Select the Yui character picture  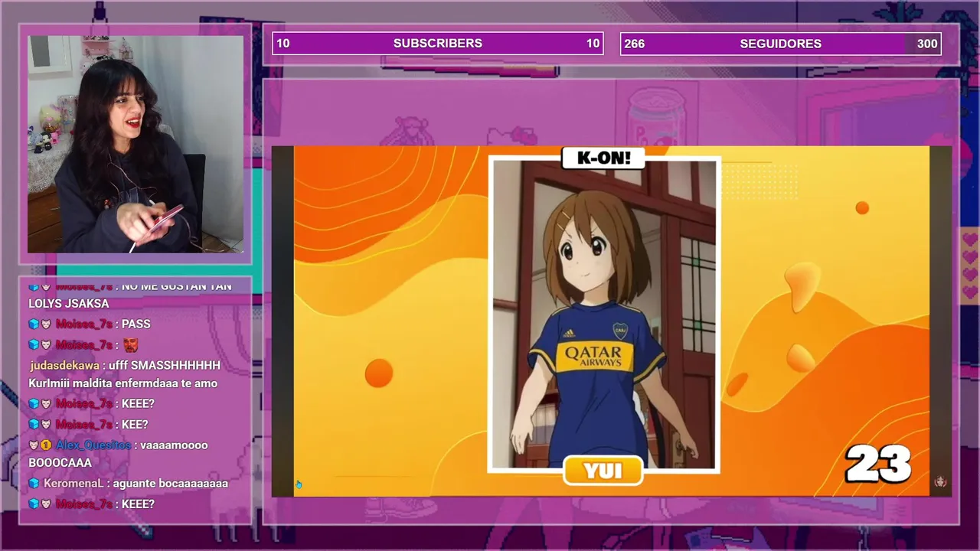click(604, 313)
